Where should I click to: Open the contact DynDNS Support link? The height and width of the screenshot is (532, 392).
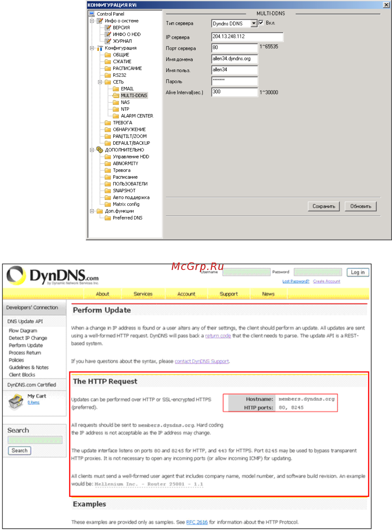pyautogui.click(x=202, y=361)
